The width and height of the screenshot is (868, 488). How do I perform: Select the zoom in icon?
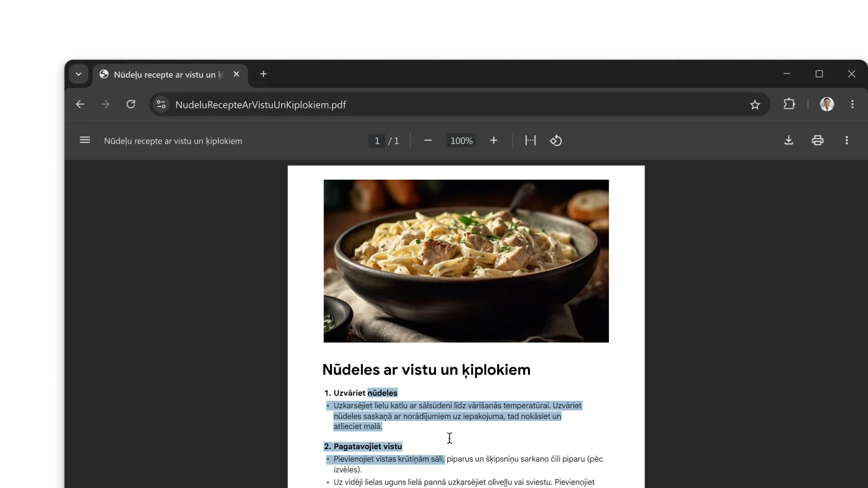tap(494, 140)
